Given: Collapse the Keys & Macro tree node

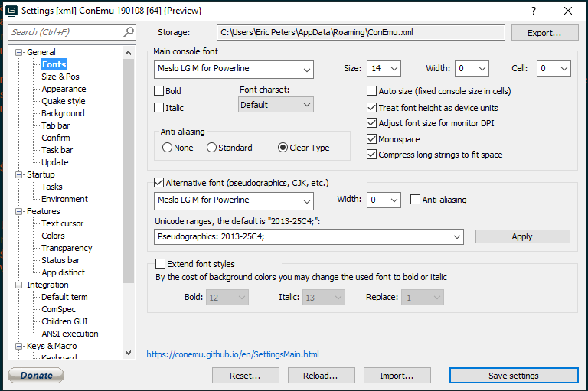Looking at the screenshot, I should click(x=18, y=346).
